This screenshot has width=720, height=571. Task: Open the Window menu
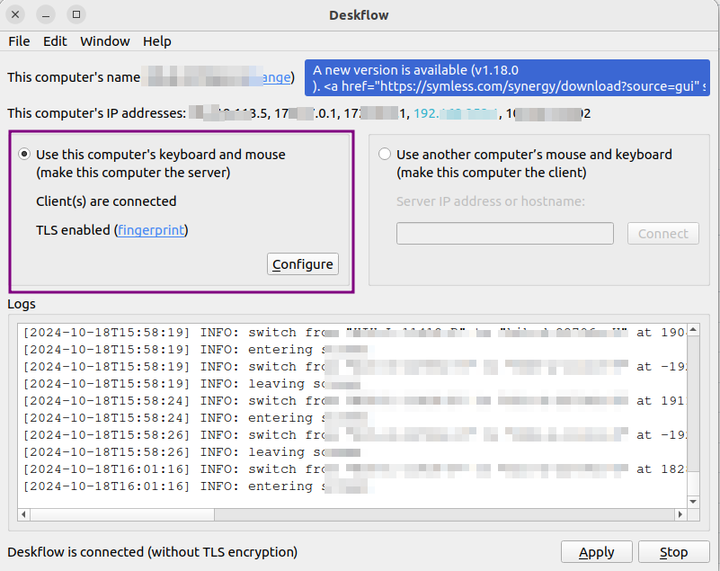pos(105,41)
